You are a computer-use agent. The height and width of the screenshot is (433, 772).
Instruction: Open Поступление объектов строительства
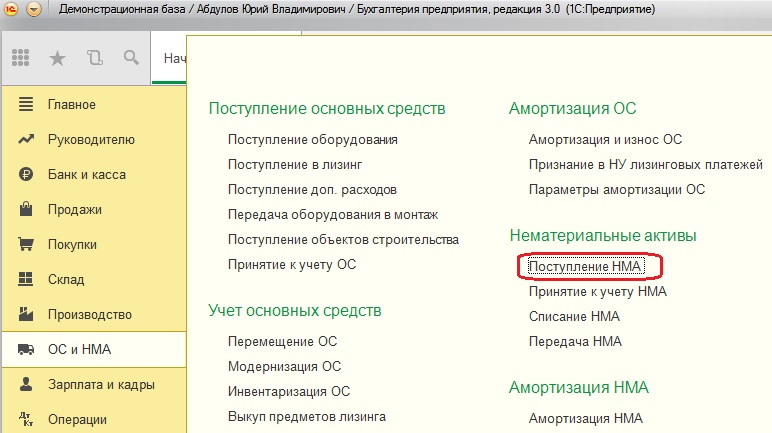point(343,239)
